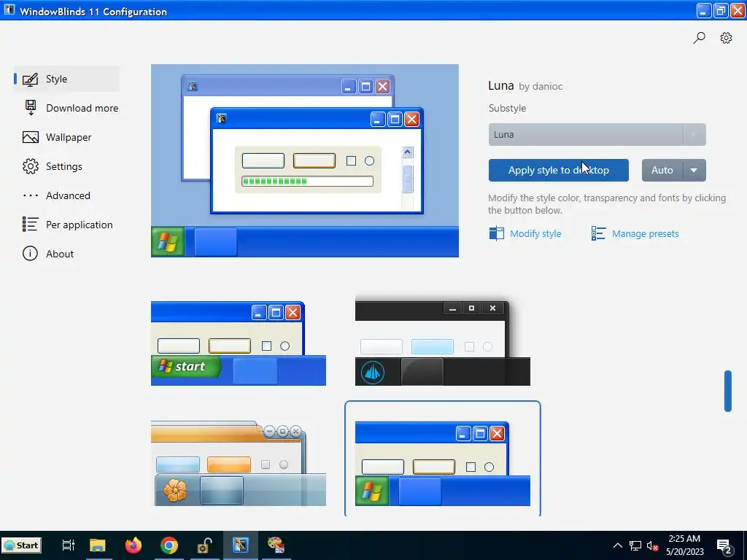Viewport: 747px width, 560px height.
Task: Open the gear settings icon at top right
Action: 726,38
